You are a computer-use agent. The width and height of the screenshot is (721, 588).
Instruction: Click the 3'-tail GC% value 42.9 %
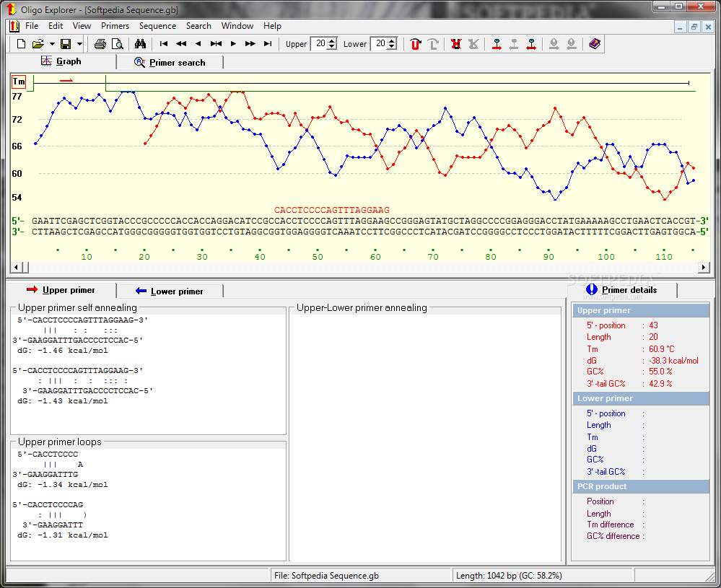coord(660,383)
